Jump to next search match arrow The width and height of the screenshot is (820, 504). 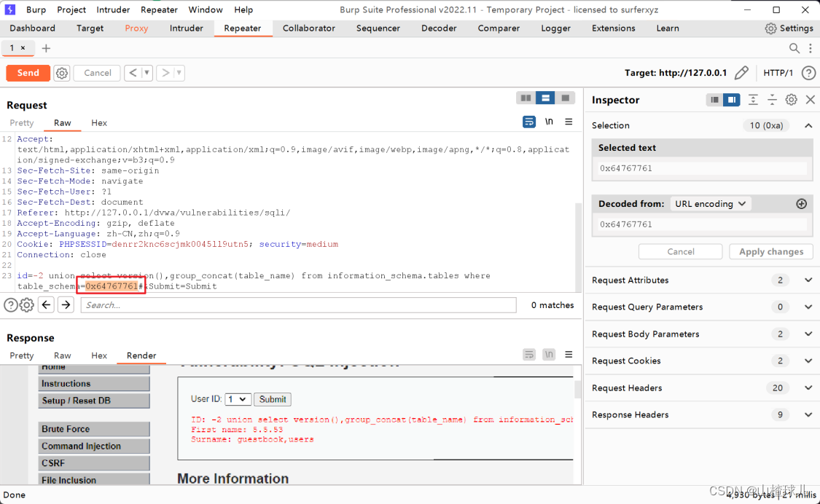coord(66,305)
